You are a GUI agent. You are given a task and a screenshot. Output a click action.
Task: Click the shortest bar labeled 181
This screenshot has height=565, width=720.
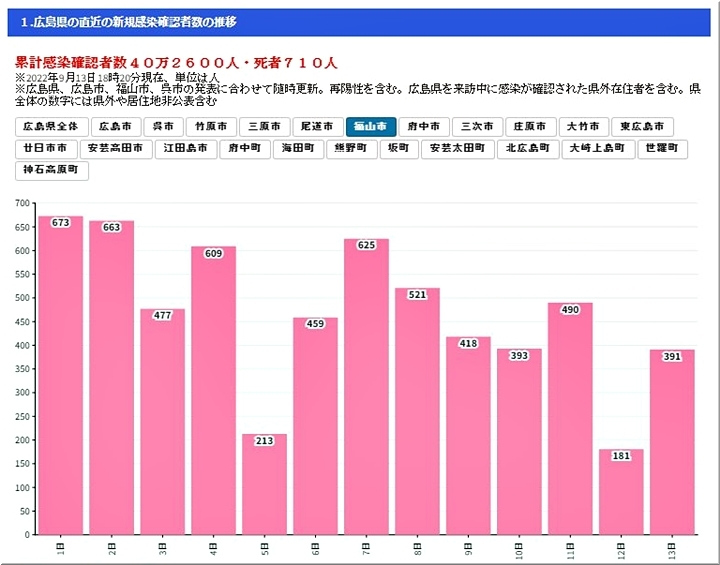[x=621, y=492]
